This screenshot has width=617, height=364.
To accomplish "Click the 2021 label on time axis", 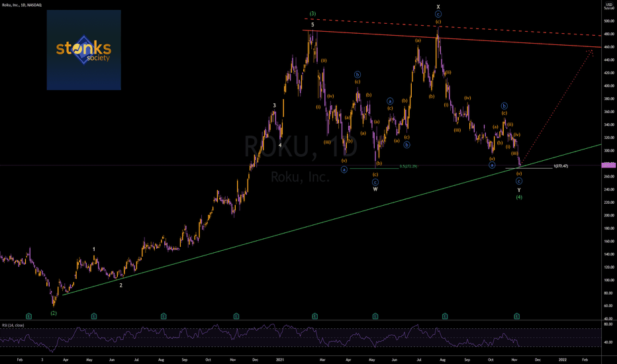I will click(x=280, y=359).
